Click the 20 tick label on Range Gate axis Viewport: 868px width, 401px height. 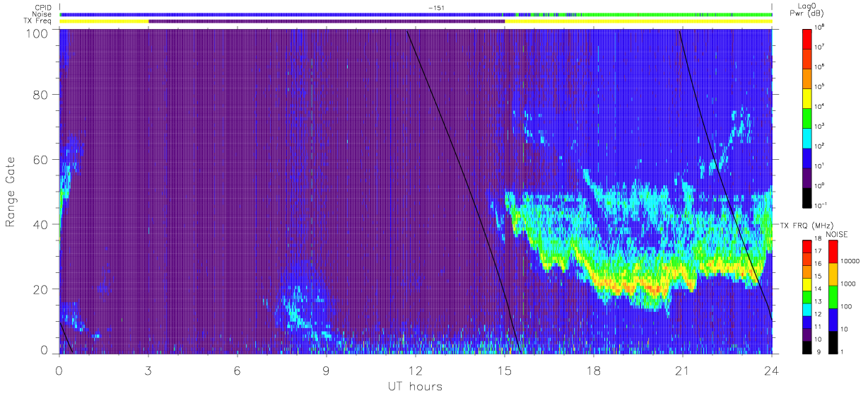40,289
